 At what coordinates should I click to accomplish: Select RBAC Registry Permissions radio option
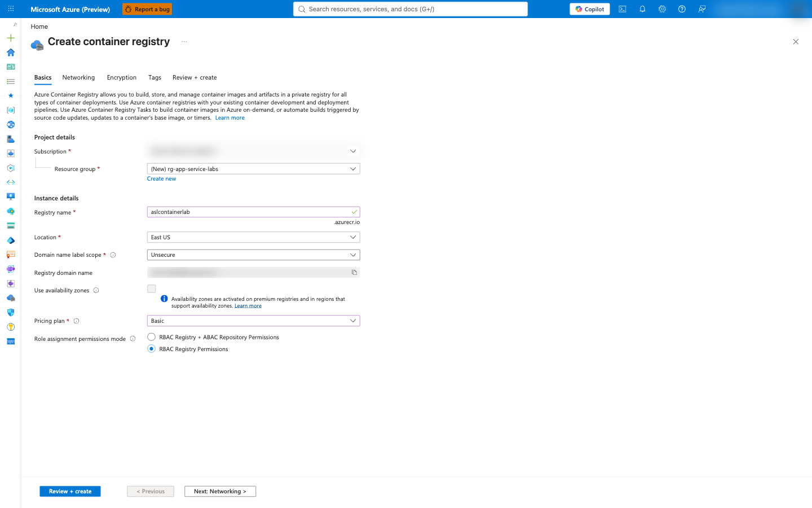pos(151,349)
